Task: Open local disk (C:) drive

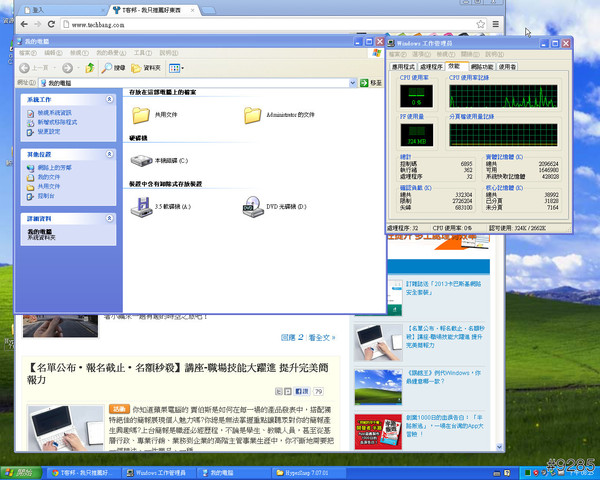Action: click(x=141, y=160)
